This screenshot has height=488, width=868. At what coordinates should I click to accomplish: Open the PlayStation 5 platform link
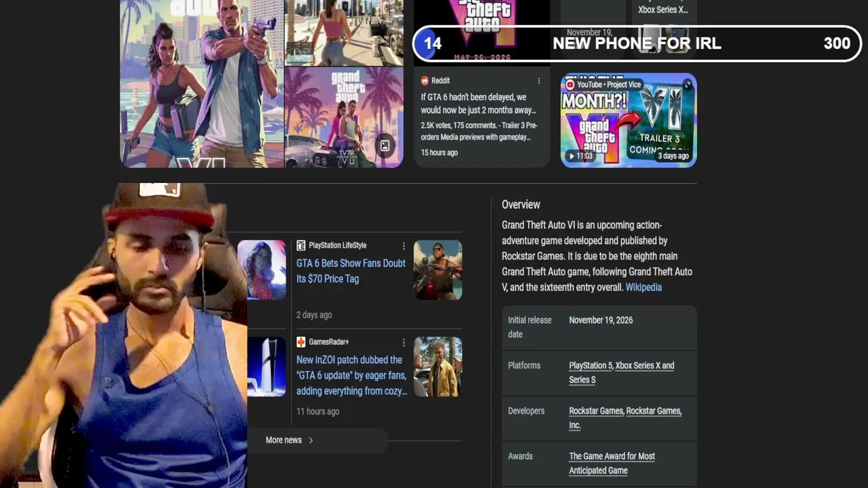coord(591,365)
